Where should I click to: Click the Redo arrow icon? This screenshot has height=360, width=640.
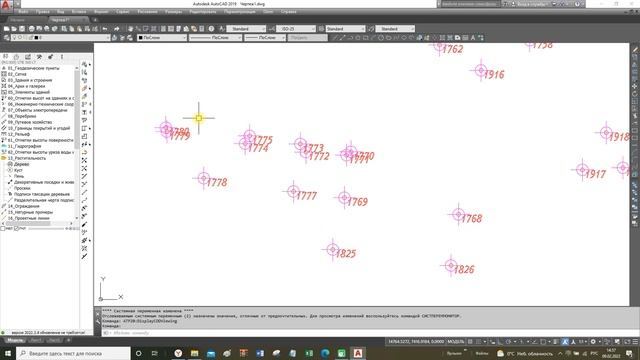tap(117, 29)
